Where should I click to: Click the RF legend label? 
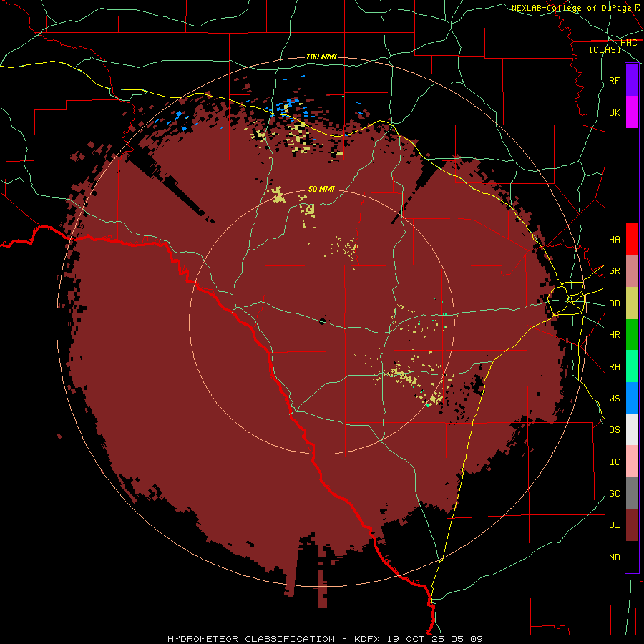[614, 80]
